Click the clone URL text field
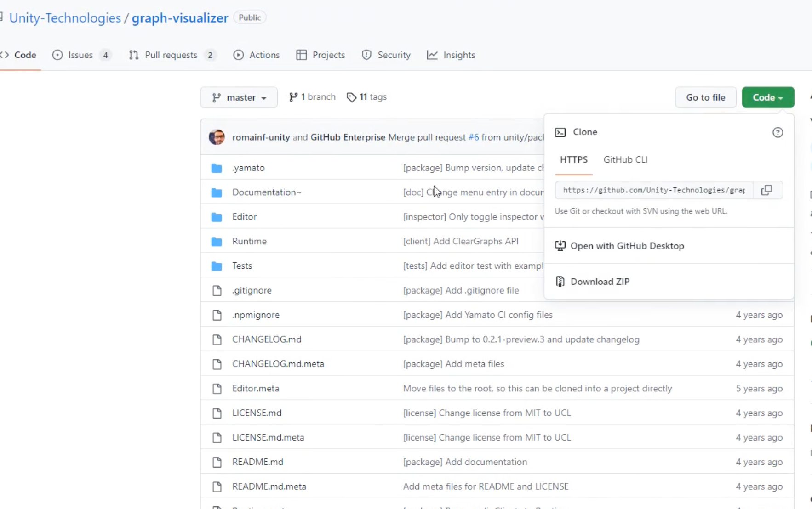 pos(654,190)
